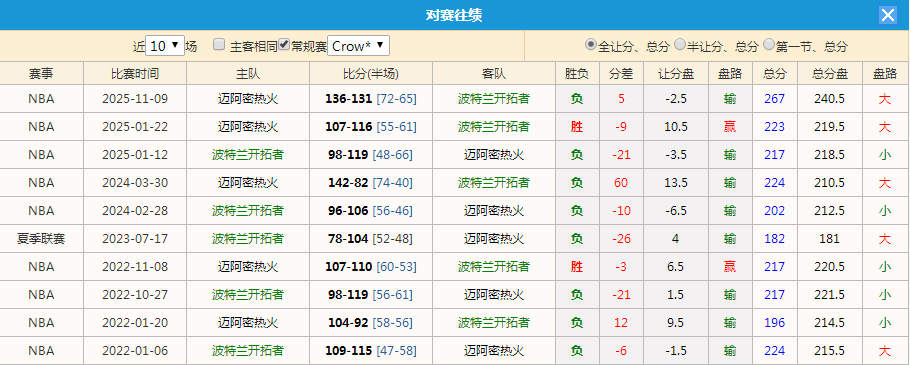
Task: Open the Crow* company dropdown
Action: (x=358, y=46)
